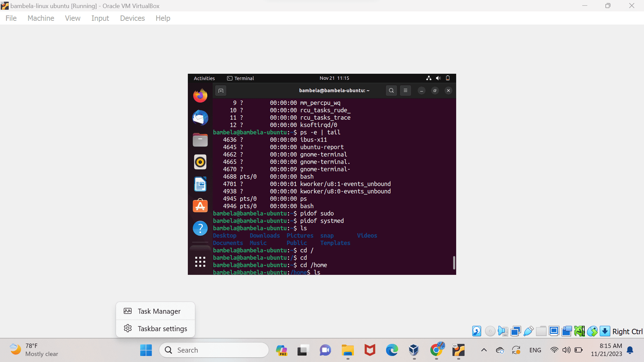Open Rhythmbox from the Ubuntu dock
The height and width of the screenshot is (362, 644).
tap(200, 162)
